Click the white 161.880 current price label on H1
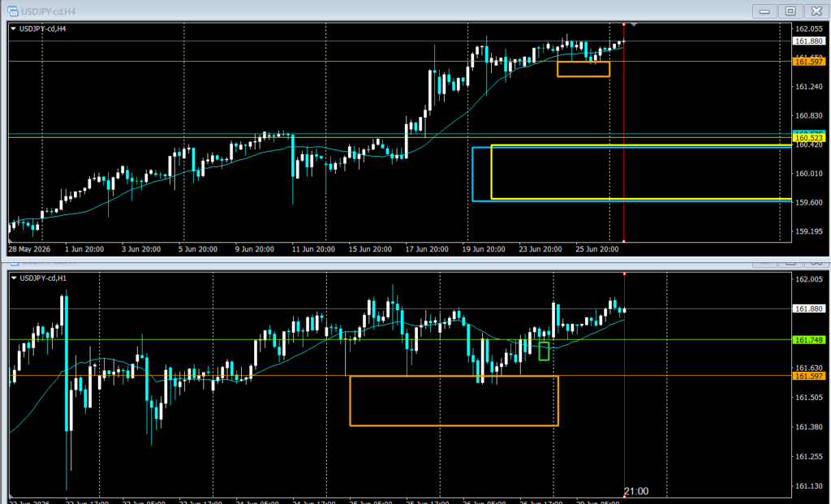The width and height of the screenshot is (831, 504). (809, 308)
